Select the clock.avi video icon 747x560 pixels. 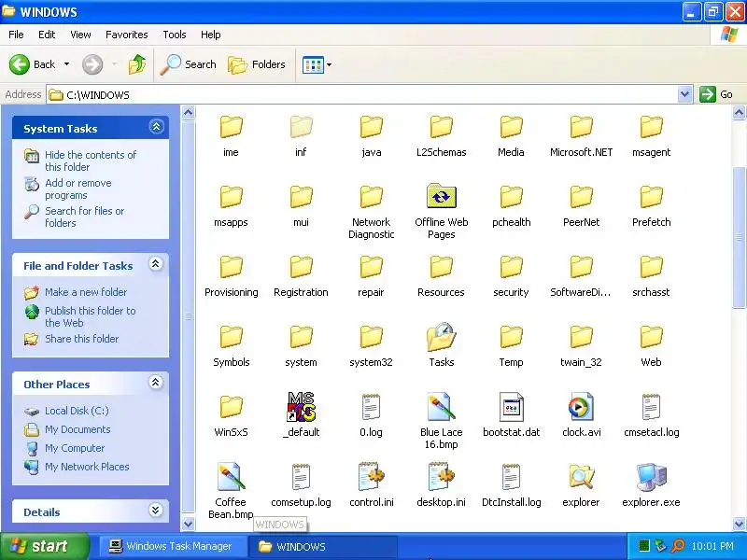[581, 407]
